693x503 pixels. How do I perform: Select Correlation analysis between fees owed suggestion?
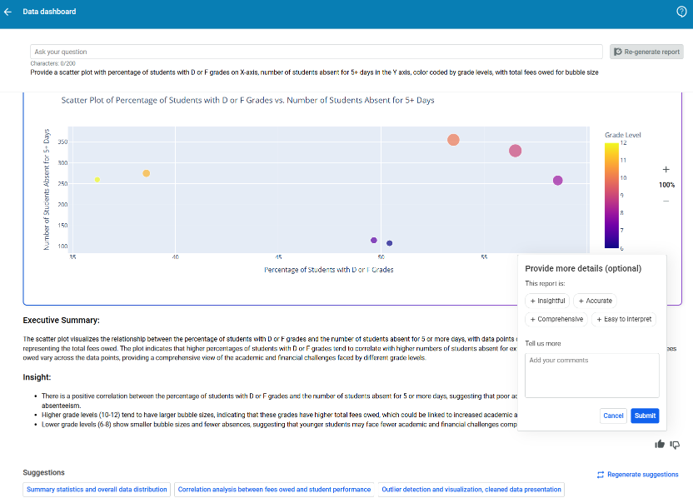pos(273,490)
